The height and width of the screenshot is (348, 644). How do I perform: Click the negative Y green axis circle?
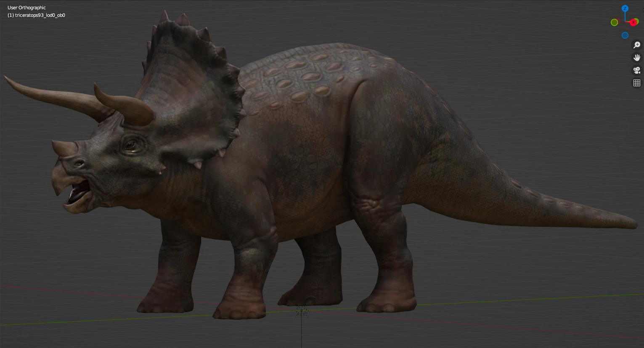tap(615, 22)
